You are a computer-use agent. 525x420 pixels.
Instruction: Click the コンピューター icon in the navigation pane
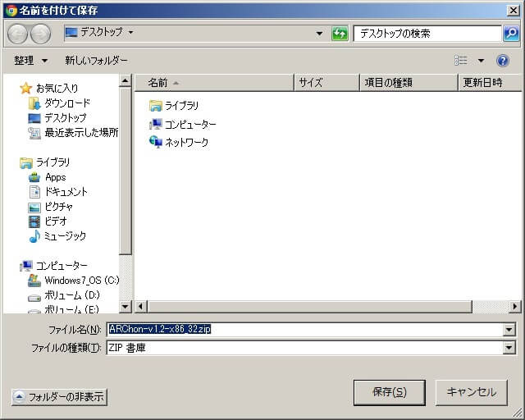tap(25, 266)
